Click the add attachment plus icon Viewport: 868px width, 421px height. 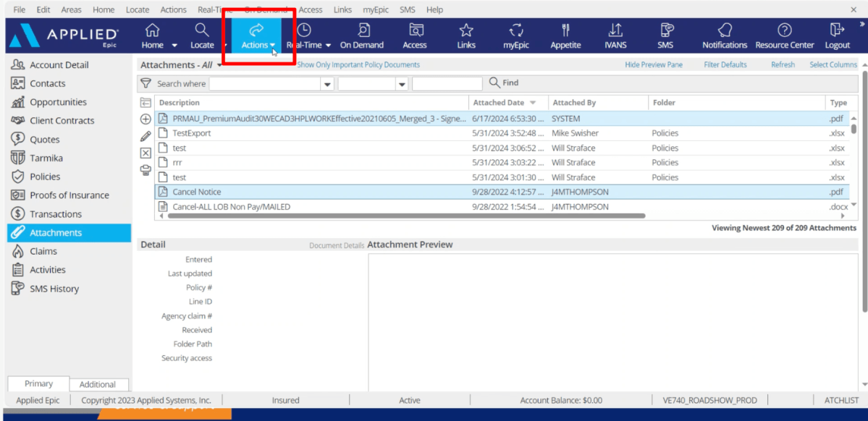tap(146, 119)
